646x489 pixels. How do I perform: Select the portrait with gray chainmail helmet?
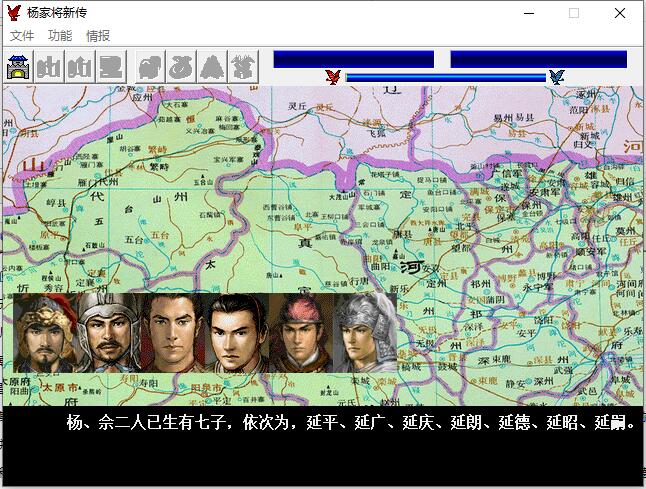(x=365, y=333)
